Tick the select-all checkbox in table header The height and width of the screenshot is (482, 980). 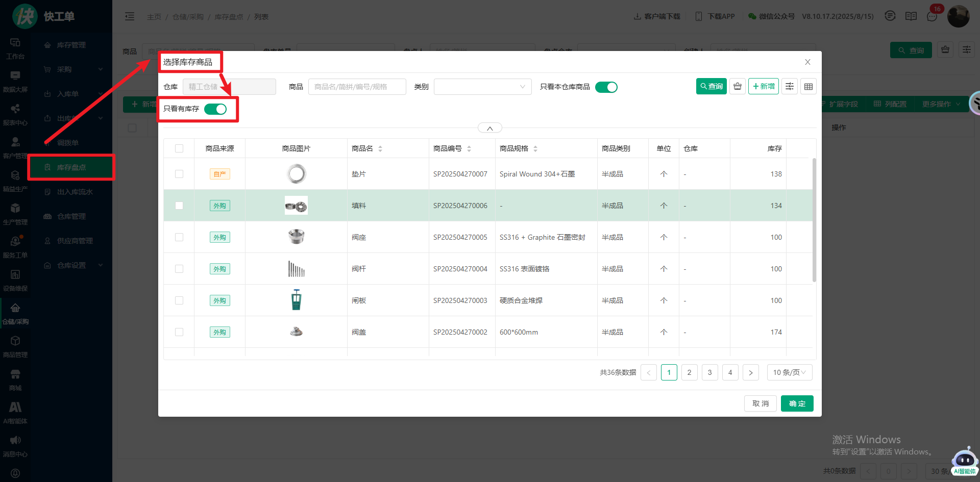pos(179,148)
